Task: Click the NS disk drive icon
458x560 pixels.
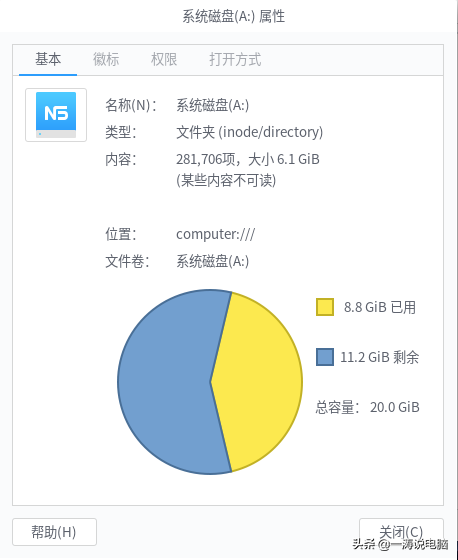Action: [56, 115]
